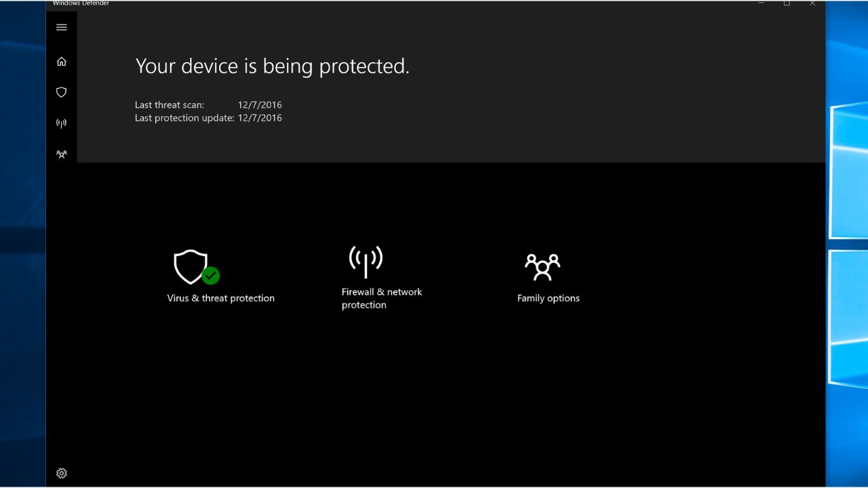Click the large family people tile icon
This screenshot has height=488, width=868.
(x=542, y=267)
